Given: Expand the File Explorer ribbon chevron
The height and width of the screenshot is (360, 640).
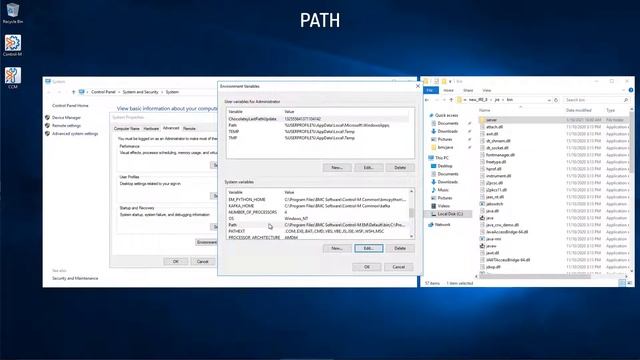Looking at the screenshot, I should pos(624,90).
